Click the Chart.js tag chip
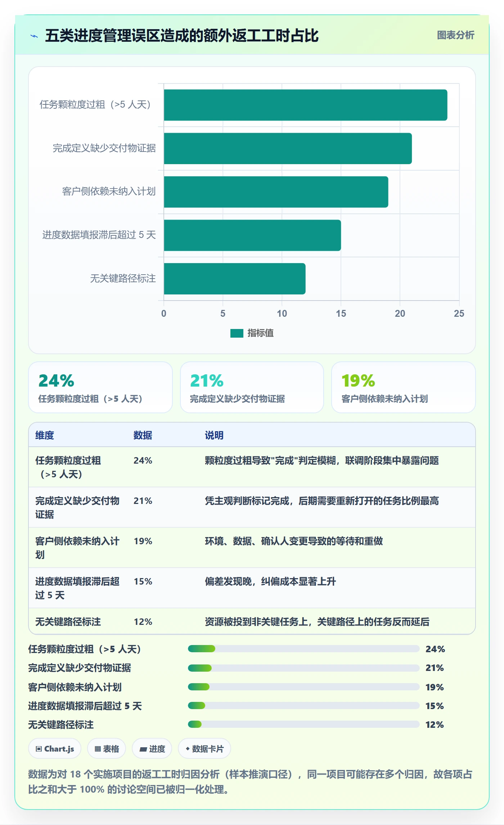 coord(55,749)
